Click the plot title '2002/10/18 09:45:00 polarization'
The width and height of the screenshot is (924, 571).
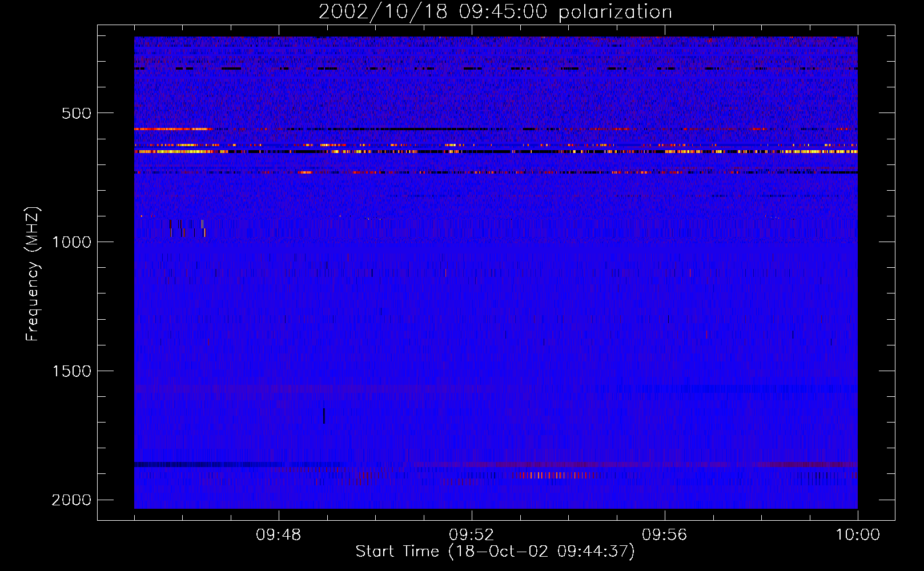pyautogui.click(x=495, y=12)
